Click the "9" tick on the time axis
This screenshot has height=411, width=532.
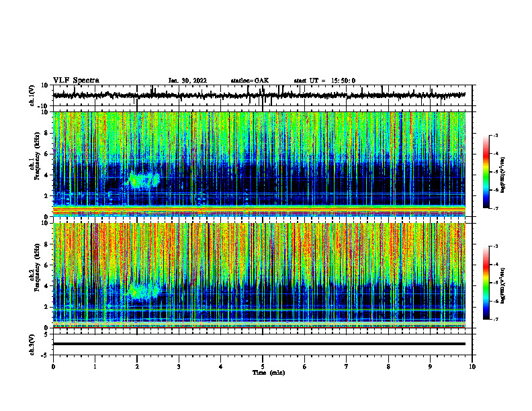click(430, 367)
